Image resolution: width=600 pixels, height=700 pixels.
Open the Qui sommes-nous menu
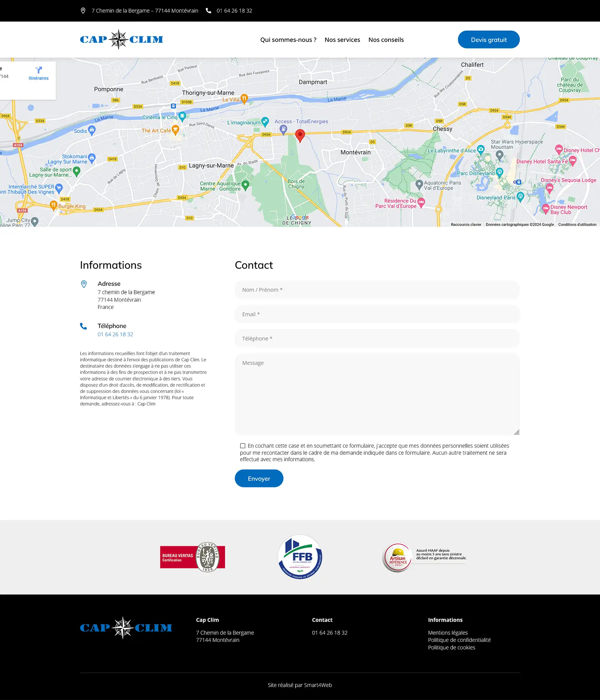pyautogui.click(x=288, y=40)
